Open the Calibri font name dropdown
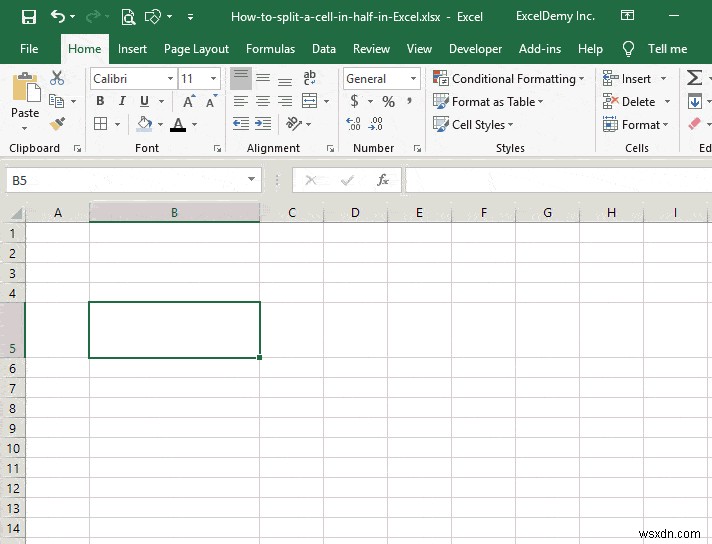 [x=170, y=79]
